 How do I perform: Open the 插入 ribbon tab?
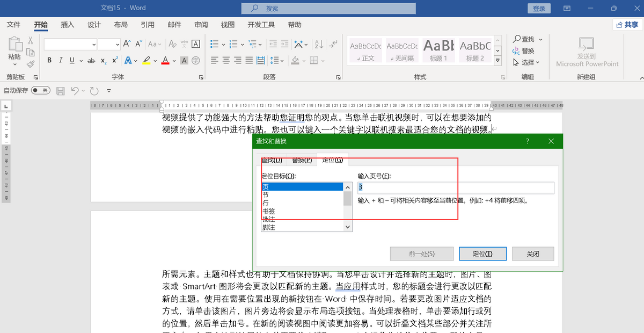click(x=68, y=25)
